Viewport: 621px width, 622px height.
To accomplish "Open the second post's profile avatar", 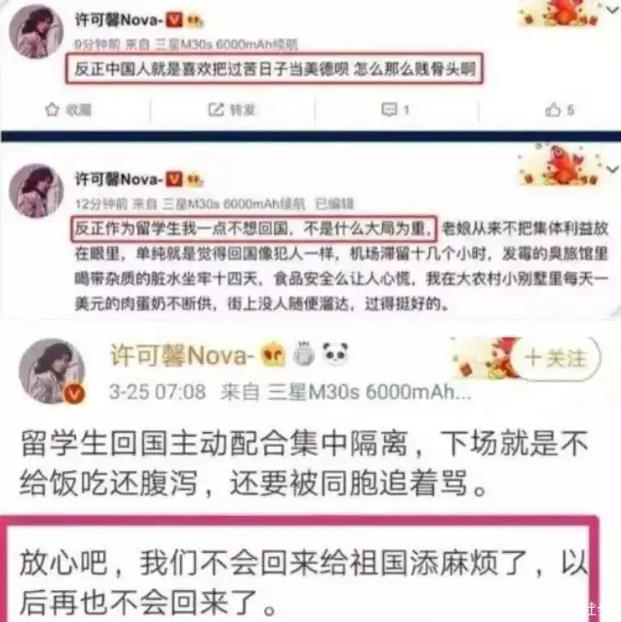I will [x=36, y=191].
